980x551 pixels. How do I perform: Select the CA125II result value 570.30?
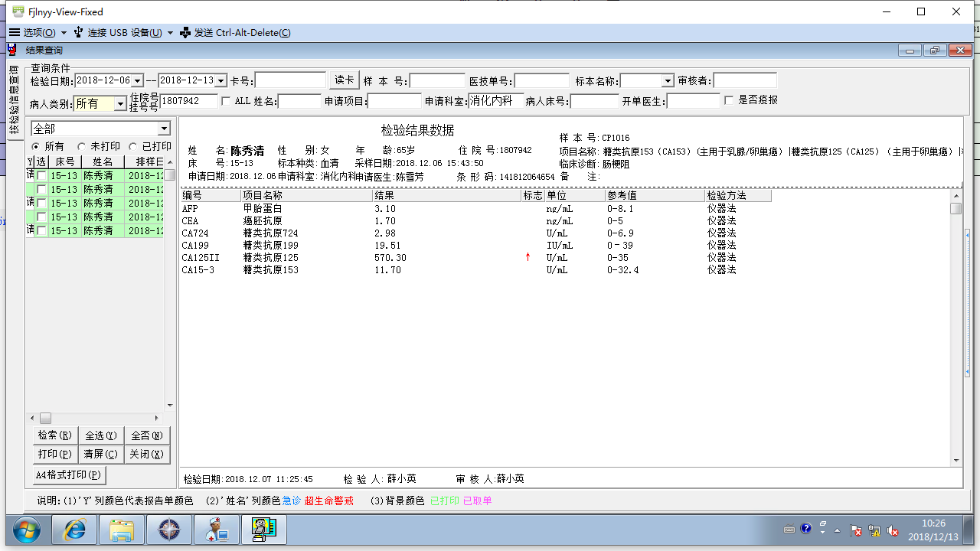(390, 258)
